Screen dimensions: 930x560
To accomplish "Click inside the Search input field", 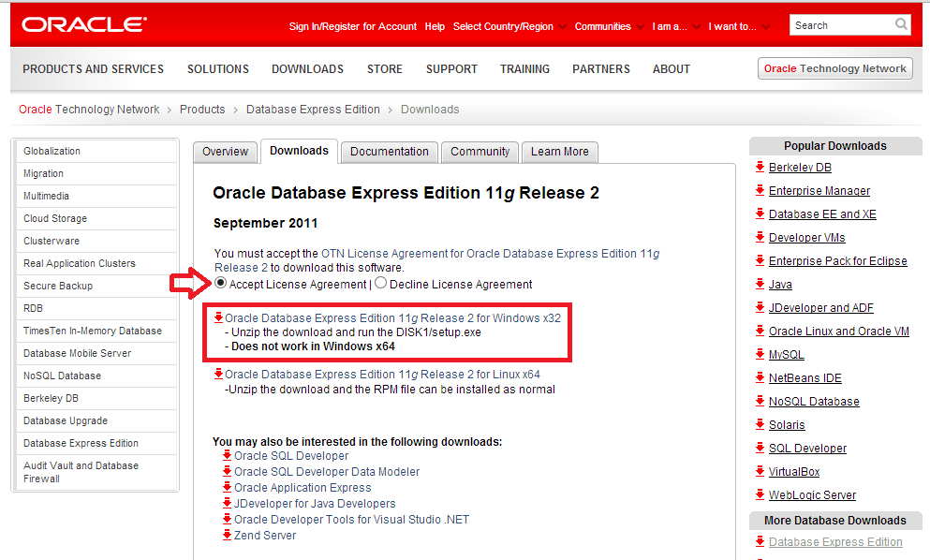I will pyautogui.click(x=843, y=24).
